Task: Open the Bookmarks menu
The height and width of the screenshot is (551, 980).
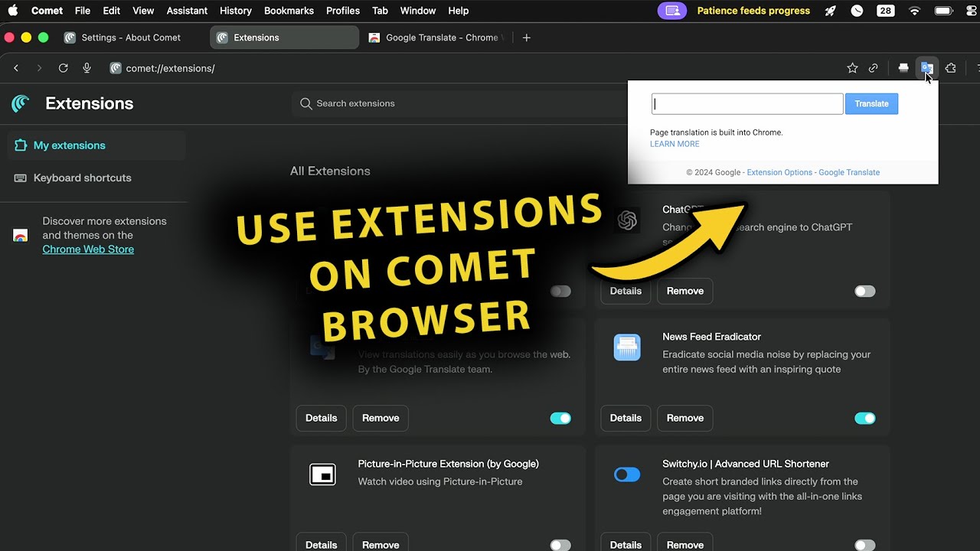Action: click(x=289, y=11)
